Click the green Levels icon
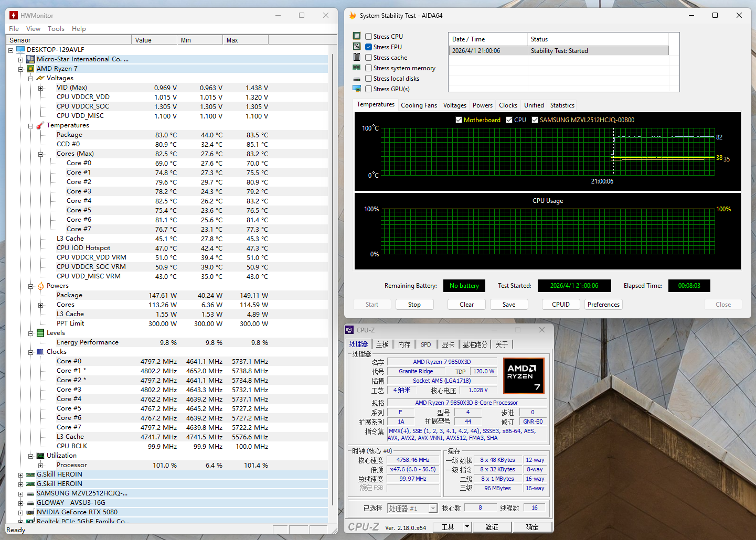The image size is (756, 540). pyautogui.click(x=40, y=333)
